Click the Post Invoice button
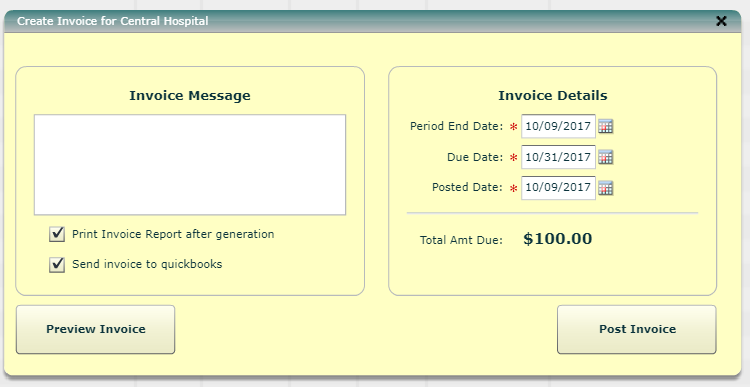 [637, 330]
